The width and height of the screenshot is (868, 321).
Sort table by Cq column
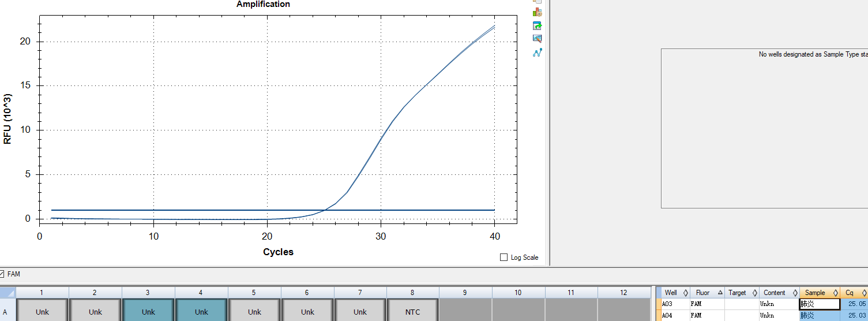click(x=854, y=293)
